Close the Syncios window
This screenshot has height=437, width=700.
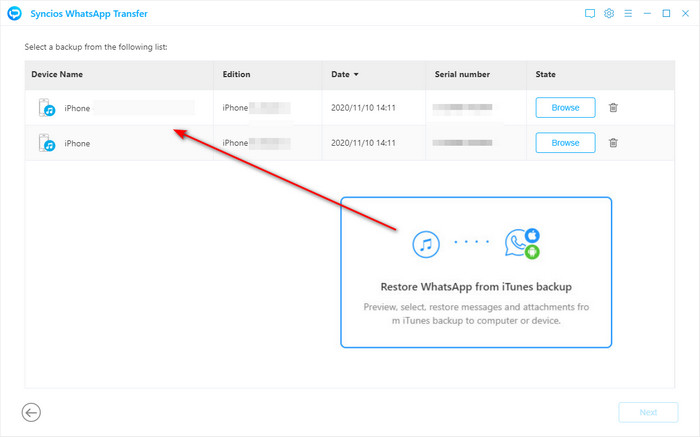click(685, 13)
